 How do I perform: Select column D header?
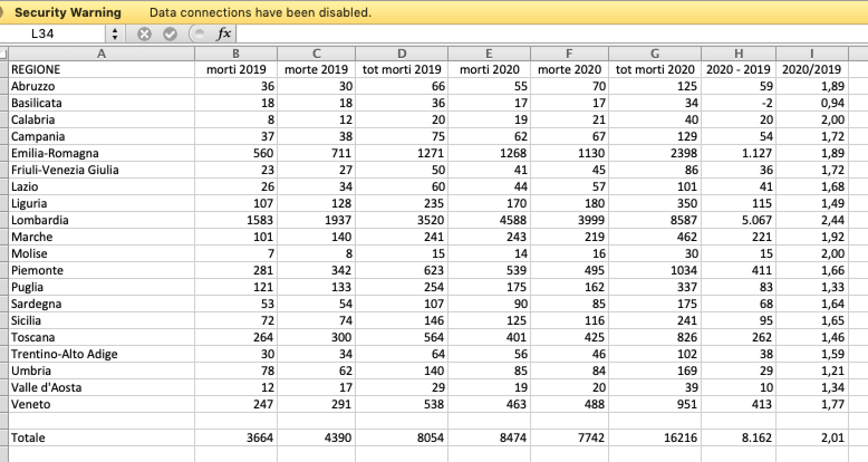[402, 54]
